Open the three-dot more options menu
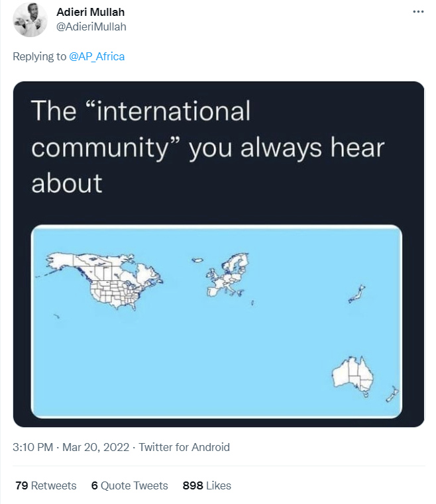Image resolution: width=436 pixels, height=504 pixels. [x=418, y=11]
